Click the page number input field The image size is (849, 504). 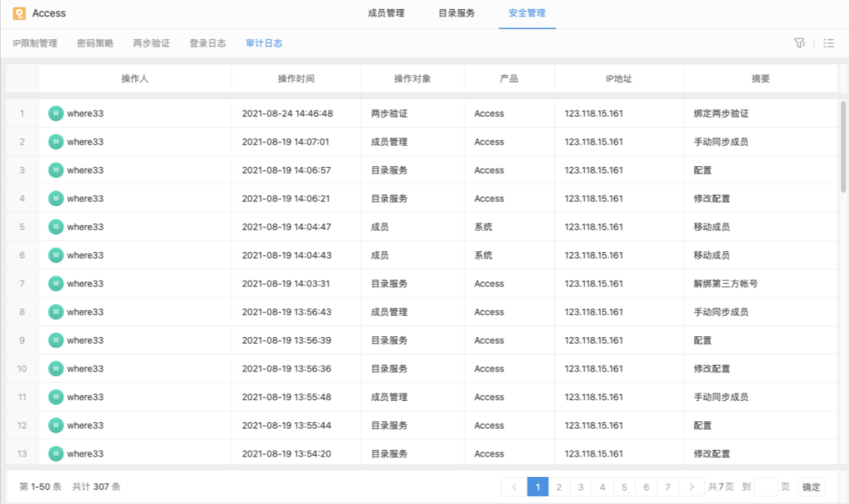click(x=768, y=486)
